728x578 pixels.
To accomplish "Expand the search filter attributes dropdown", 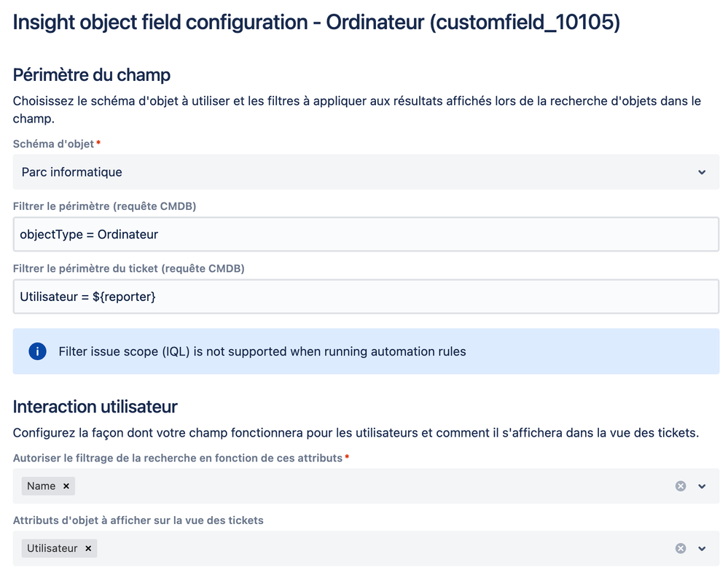I will coord(702,486).
